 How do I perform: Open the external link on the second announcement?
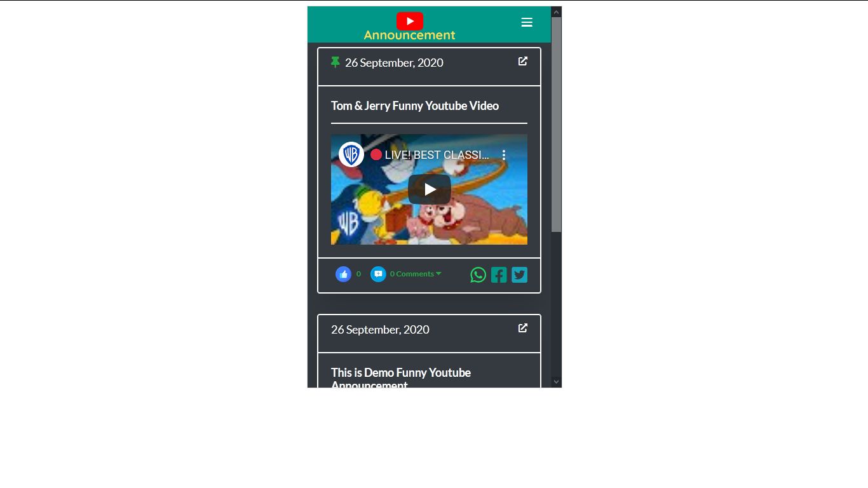522,328
